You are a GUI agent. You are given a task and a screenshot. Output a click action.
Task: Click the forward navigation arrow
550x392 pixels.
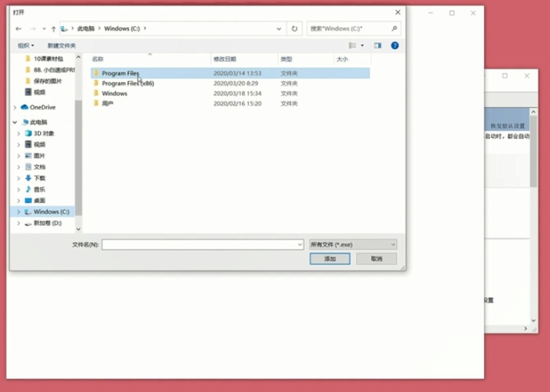[33, 29]
